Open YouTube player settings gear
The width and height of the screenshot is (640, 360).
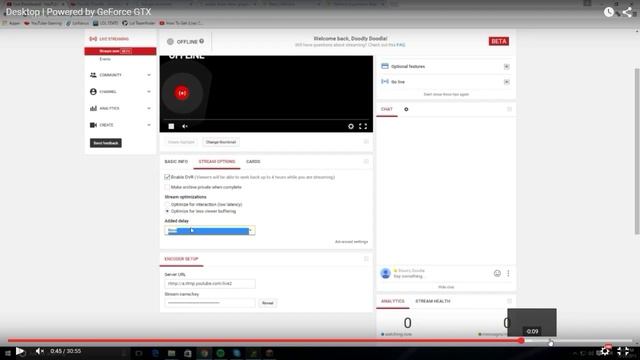pyautogui.click(x=605, y=351)
